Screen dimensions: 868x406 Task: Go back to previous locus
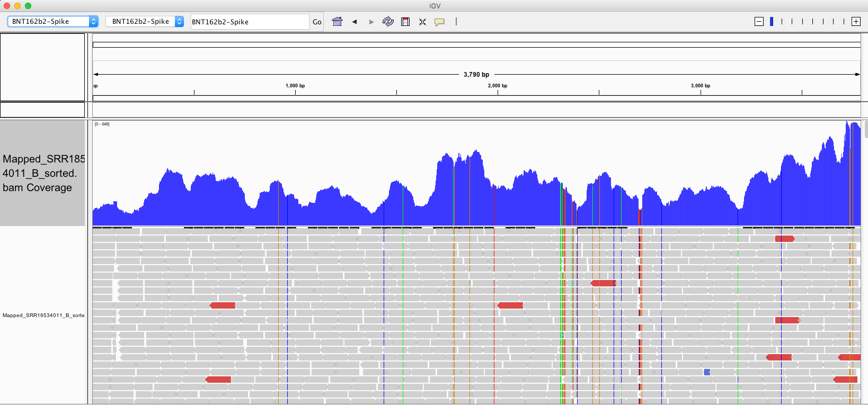(x=355, y=22)
